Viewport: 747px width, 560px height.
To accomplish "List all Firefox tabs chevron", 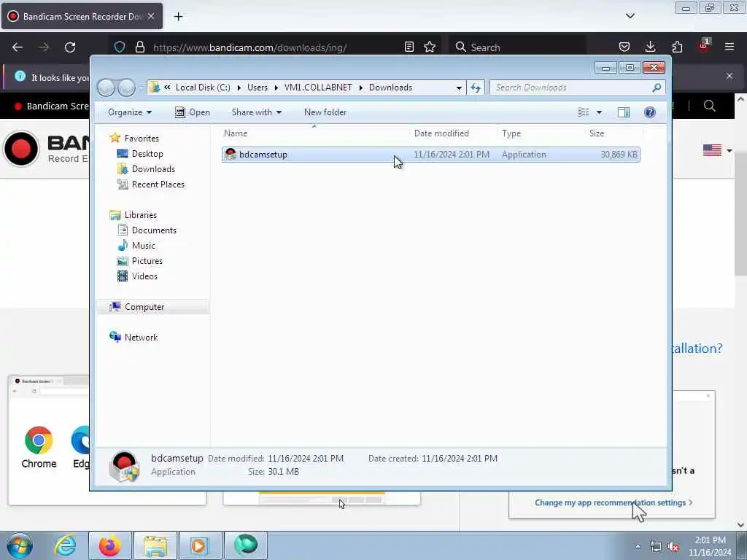I will 630,16.
